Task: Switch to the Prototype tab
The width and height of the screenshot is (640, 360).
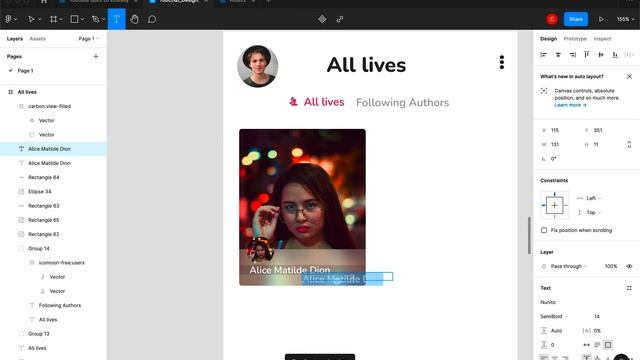Action: tap(575, 39)
